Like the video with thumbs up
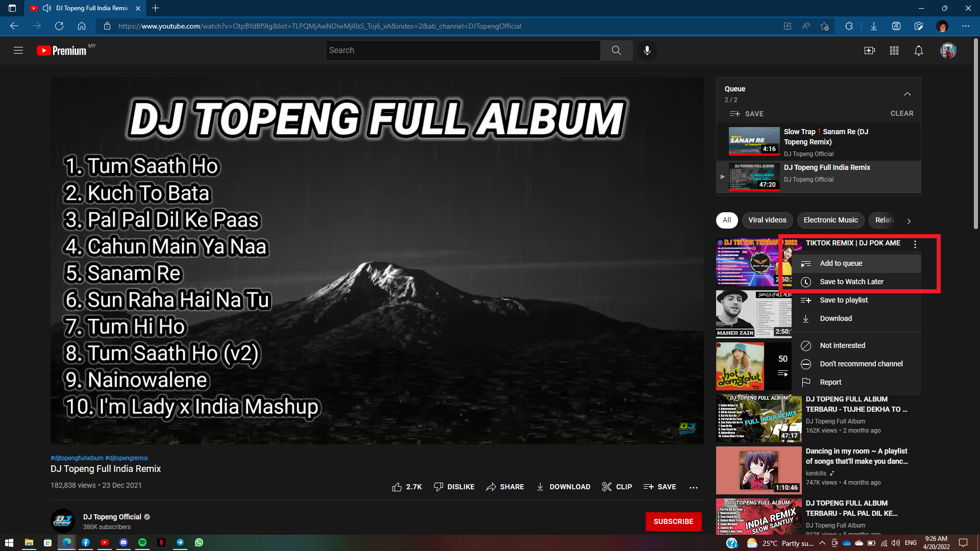980x551 pixels. click(407, 487)
